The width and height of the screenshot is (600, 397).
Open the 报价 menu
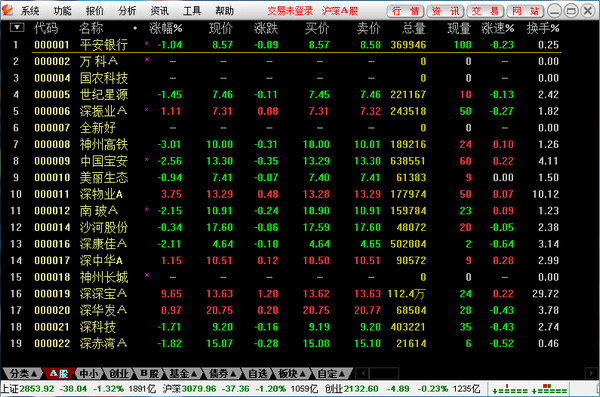(95, 11)
